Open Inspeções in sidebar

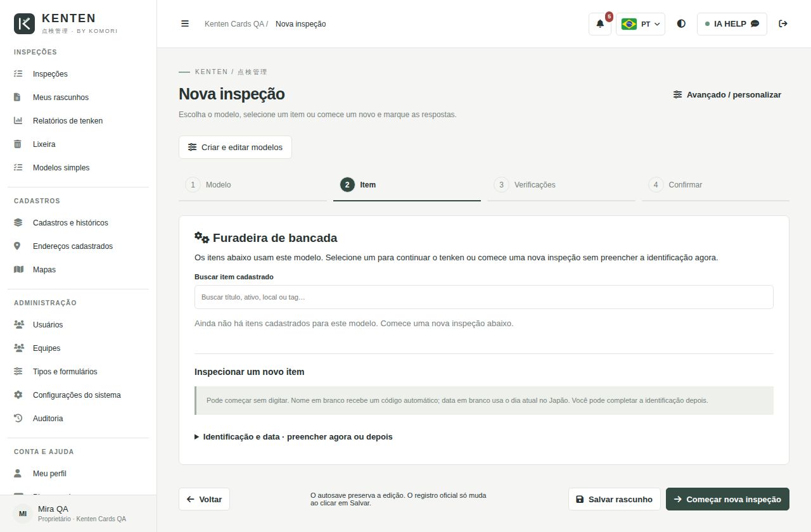tap(78, 74)
